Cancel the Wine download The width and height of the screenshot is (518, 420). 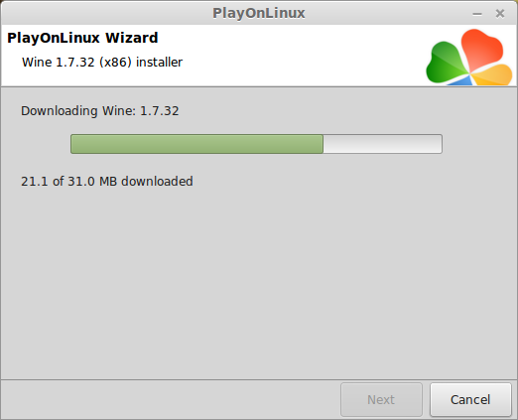tap(470, 399)
